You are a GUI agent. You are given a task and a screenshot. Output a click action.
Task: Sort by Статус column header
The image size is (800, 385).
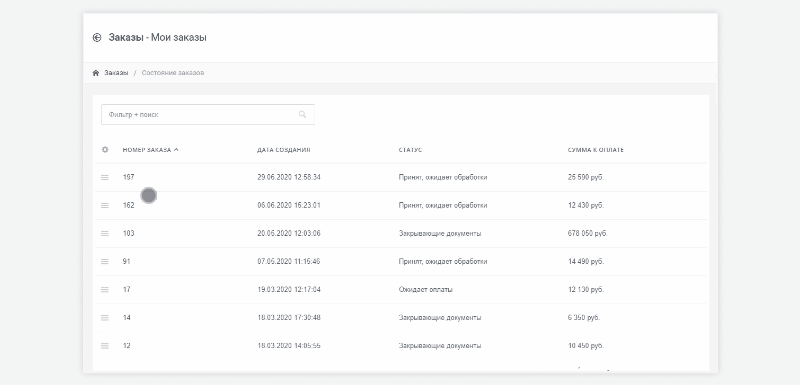(x=410, y=150)
